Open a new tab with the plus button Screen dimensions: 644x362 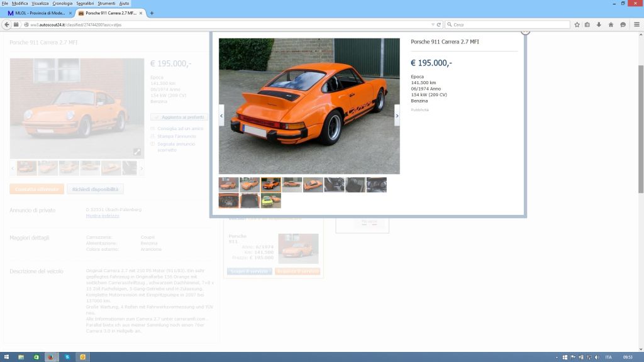(x=152, y=13)
